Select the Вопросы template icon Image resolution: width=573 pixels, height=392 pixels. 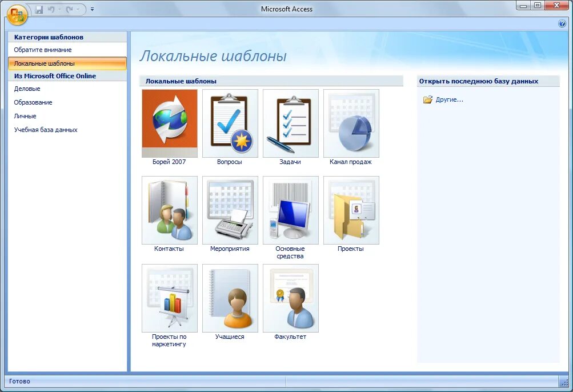[230, 123]
